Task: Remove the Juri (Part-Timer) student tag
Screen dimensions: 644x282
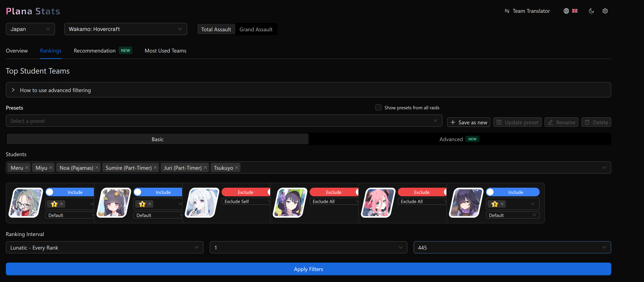Action: [205, 167]
